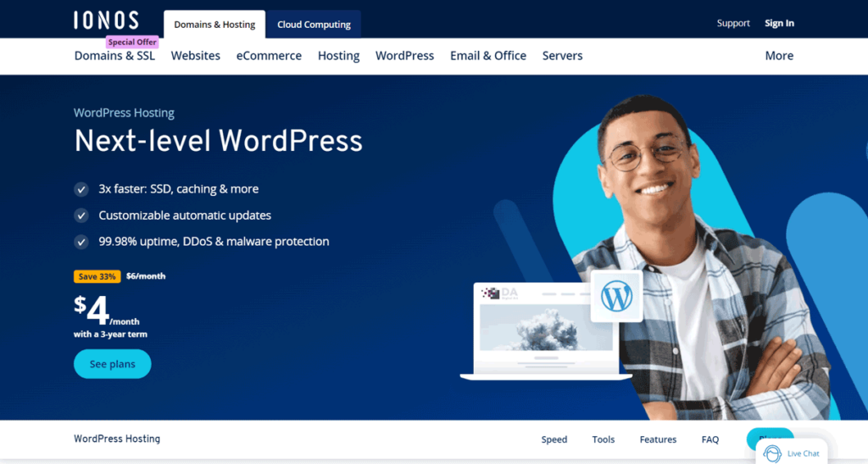Open the eCommerce menu
Image resolution: width=868 pixels, height=464 pixels.
tap(269, 56)
